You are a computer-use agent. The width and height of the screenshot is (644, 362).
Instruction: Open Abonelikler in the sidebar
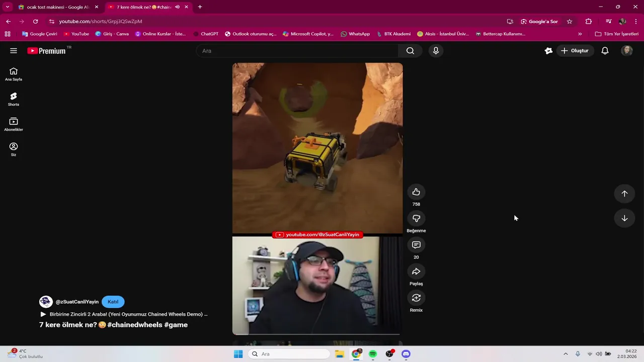click(14, 124)
